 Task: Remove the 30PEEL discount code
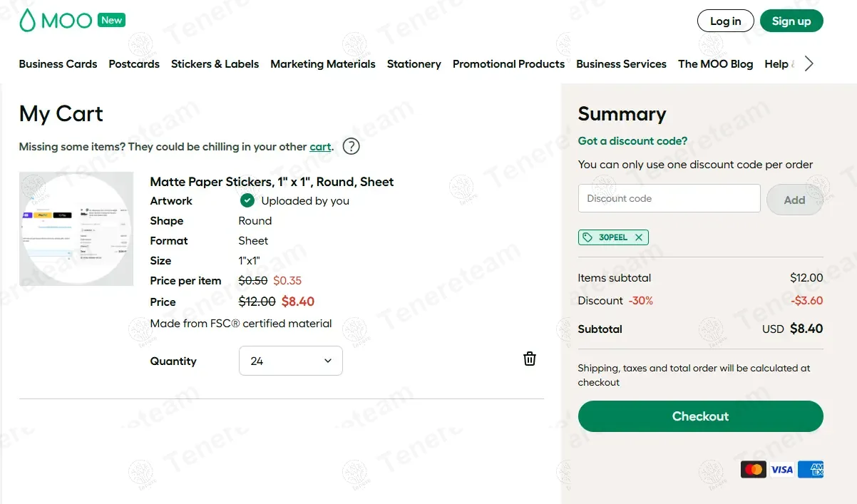pyautogui.click(x=639, y=237)
